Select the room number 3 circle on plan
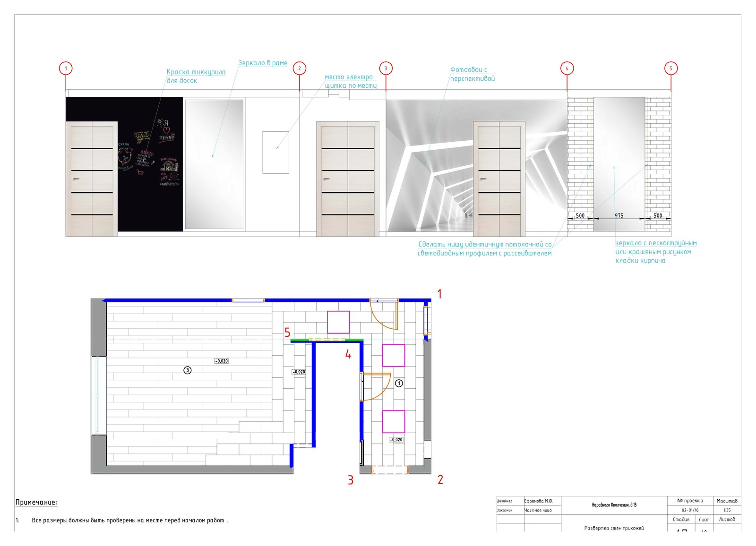This screenshot has width=756, height=546. [188, 370]
